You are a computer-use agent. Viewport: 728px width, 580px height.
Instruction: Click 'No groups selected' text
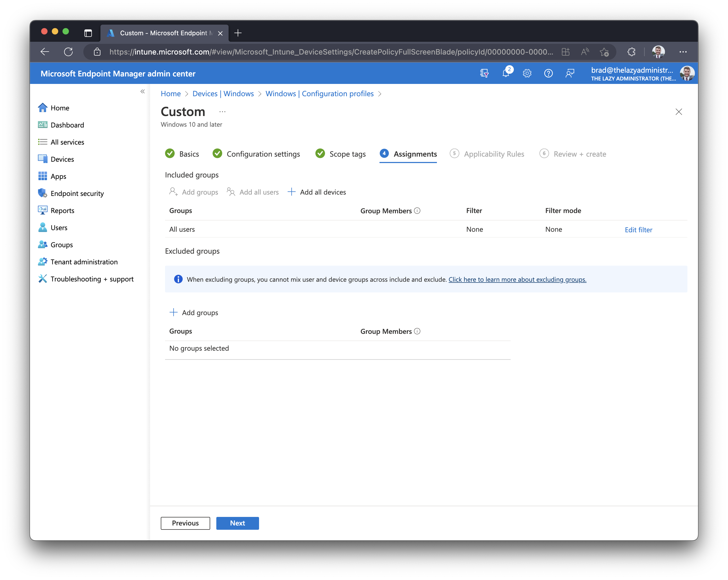[x=199, y=348]
